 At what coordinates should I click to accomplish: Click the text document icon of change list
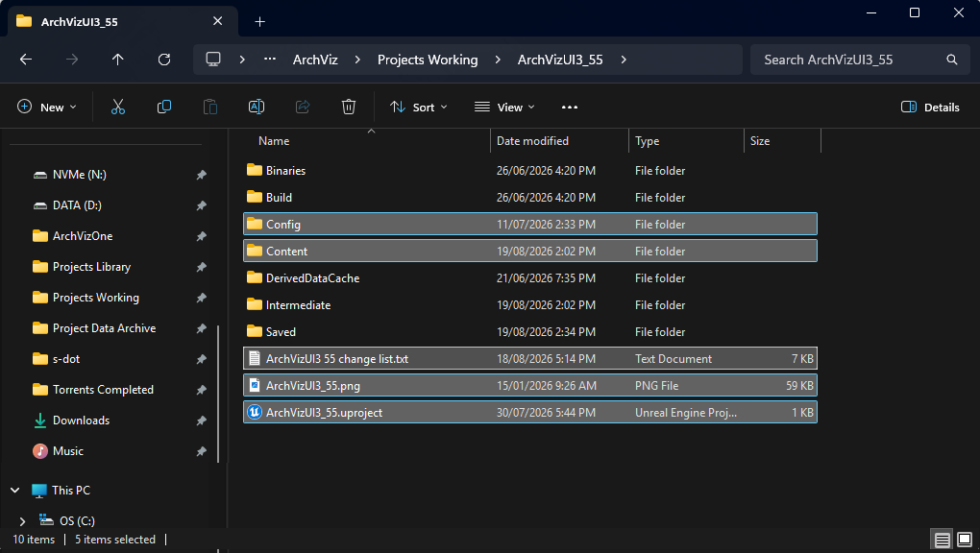pyautogui.click(x=255, y=359)
